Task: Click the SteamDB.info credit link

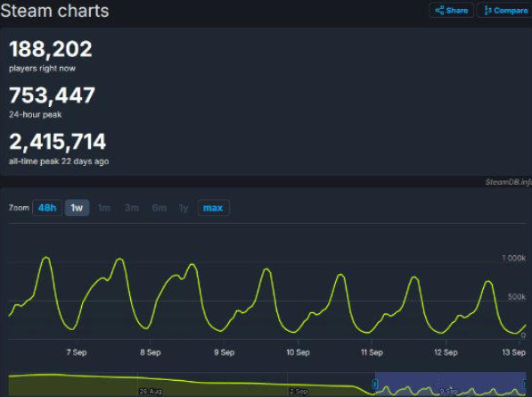Action: tap(508, 182)
